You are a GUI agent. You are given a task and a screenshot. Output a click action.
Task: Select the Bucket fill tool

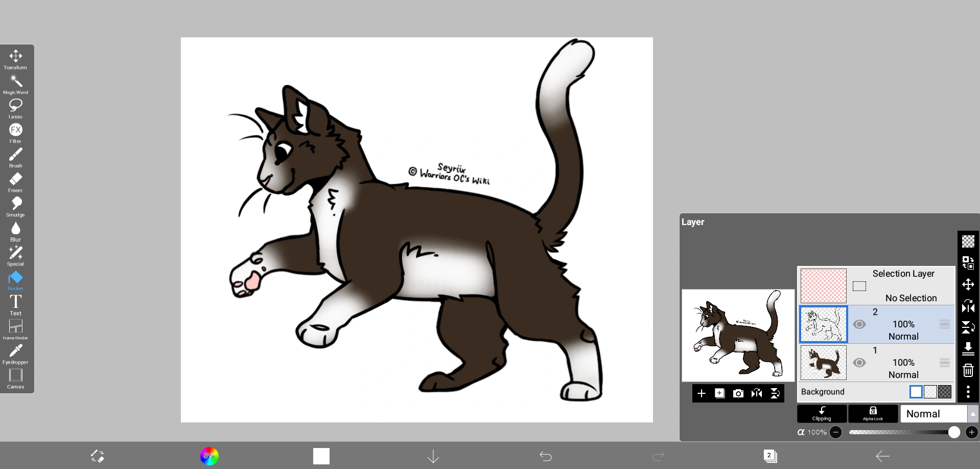point(16,280)
